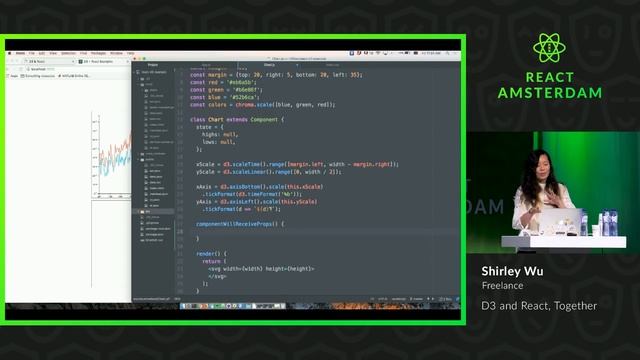Click the yAxis d3.axisLeft line
Image resolution: width=640 pixels, height=360 pixels.
click(x=256, y=202)
